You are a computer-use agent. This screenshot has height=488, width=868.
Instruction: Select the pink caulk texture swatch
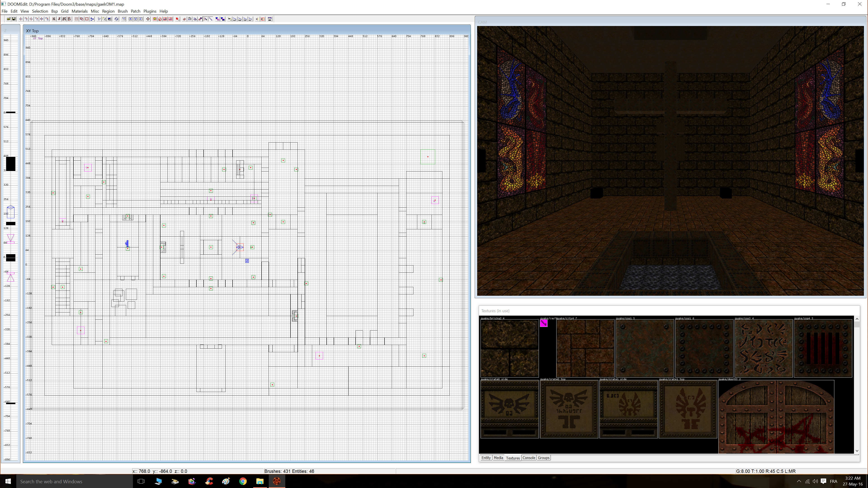coord(544,323)
